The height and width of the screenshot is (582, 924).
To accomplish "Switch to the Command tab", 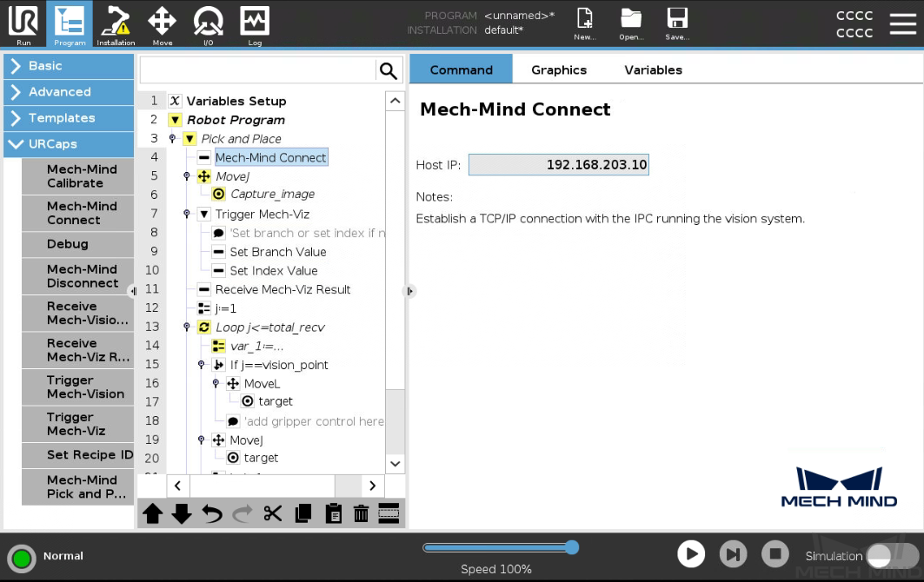I will tap(461, 69).
